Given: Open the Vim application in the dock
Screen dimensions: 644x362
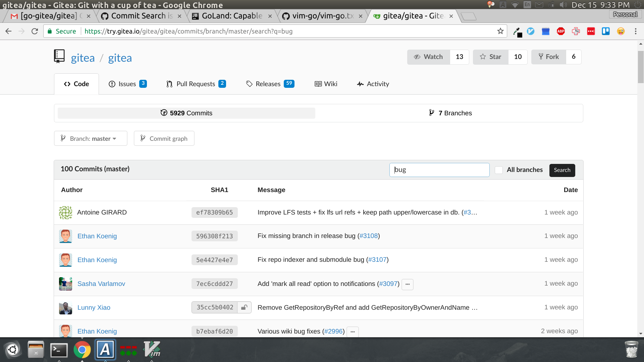Looking at the screenshot, I should [152, 350].
